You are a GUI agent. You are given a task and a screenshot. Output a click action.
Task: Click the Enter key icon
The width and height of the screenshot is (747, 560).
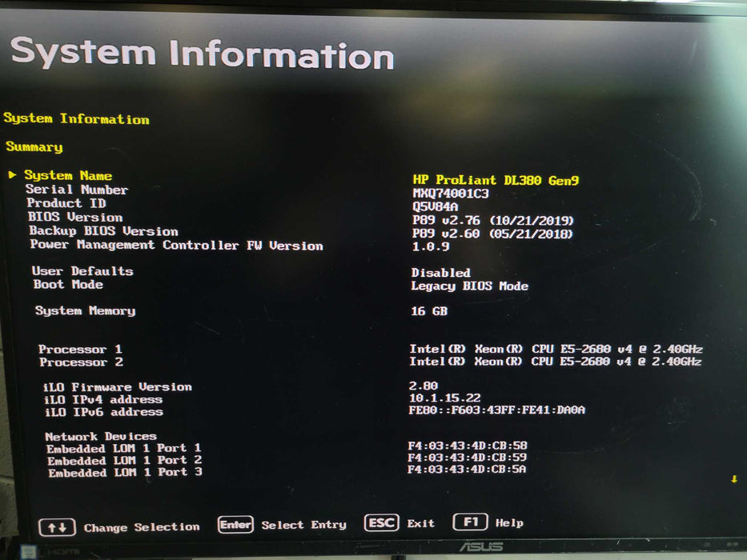(235, 525)
